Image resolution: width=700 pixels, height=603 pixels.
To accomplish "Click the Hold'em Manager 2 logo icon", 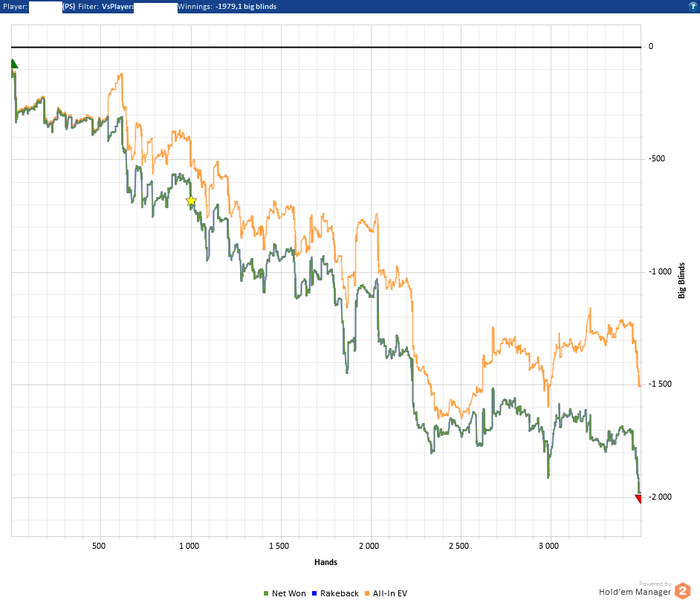I will point(683,591).
